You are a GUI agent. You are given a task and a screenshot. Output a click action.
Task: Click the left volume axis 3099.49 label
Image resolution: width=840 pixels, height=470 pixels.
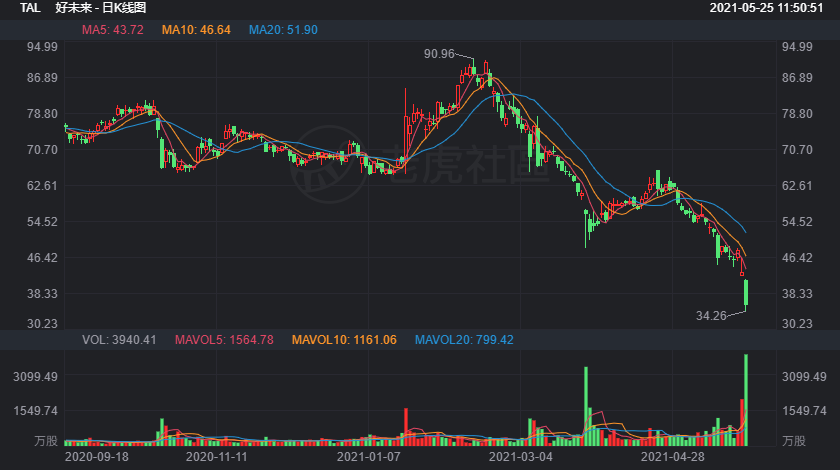coord(35,377)
